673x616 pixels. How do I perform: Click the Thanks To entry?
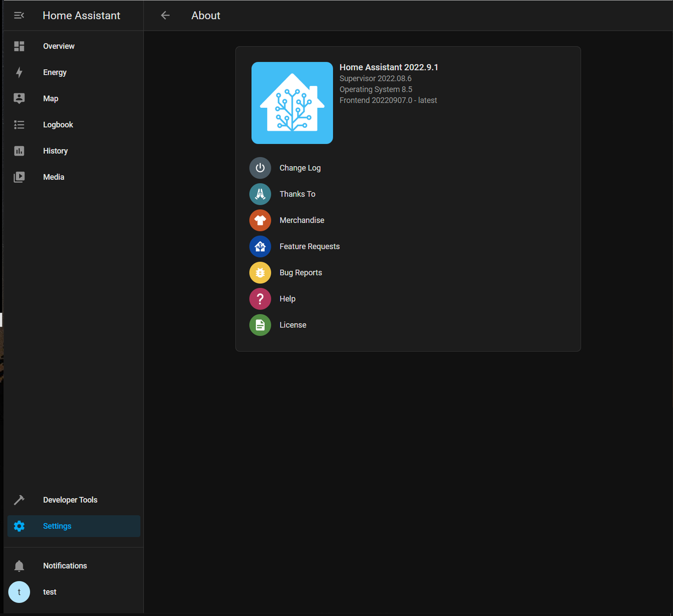pos(297,194)
